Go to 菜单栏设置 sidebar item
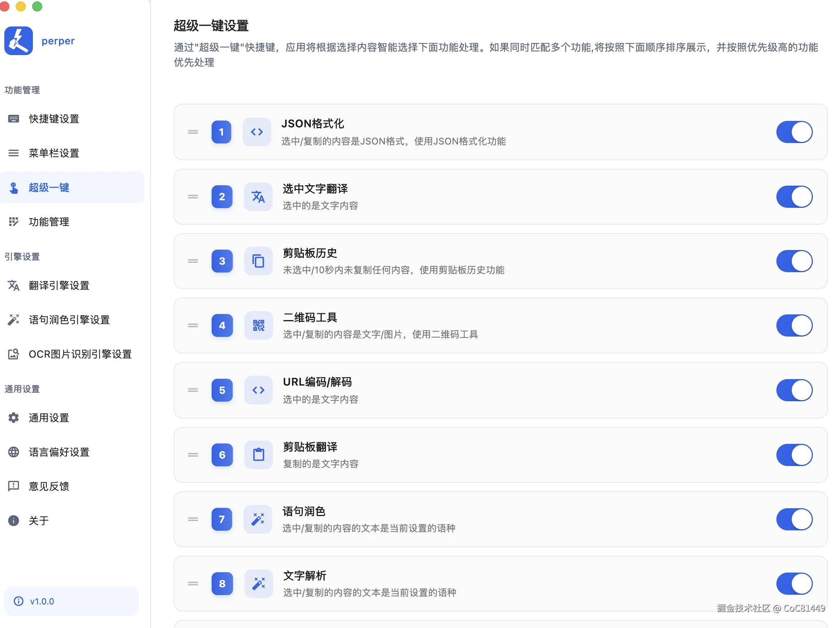Image resolution: width=840 pixels, height=628 pixels. [54, 153]
